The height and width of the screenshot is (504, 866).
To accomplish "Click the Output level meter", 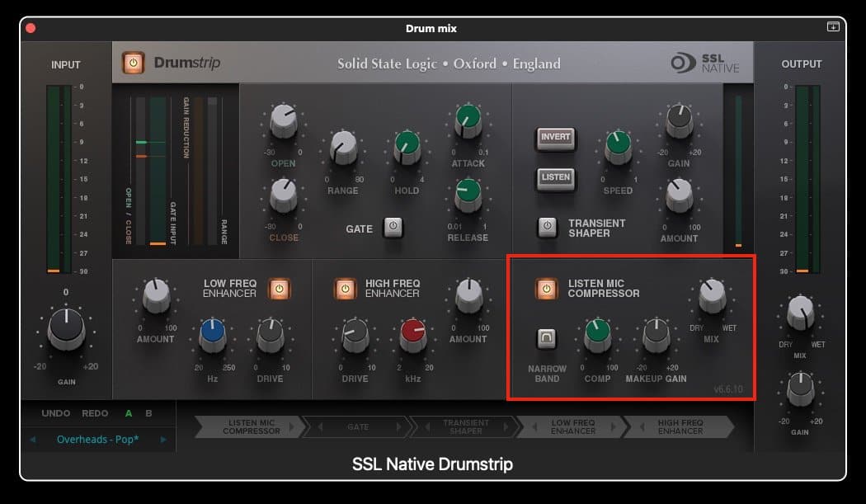I will pos(807,179).
